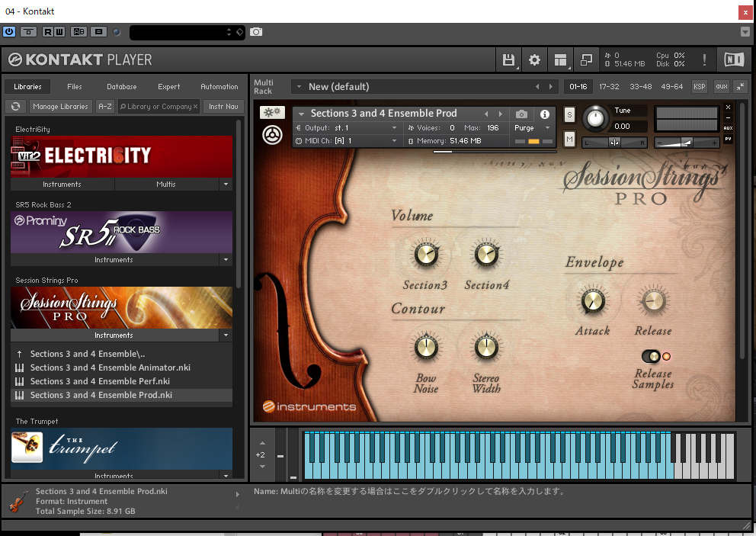Viewport: 756px width, 536px height.
Task: Open the workspace layout panel icon
Action: click(x=560, y=59)
